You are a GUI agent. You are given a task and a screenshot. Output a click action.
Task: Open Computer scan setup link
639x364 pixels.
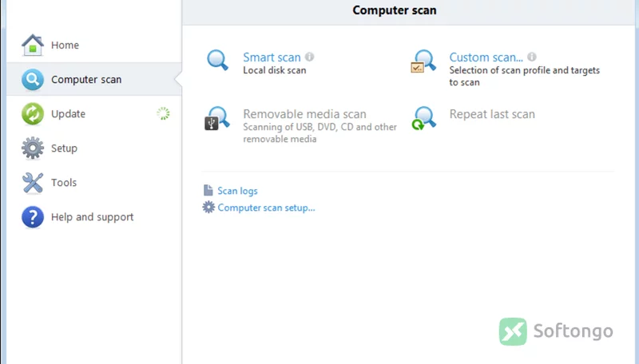266,208
